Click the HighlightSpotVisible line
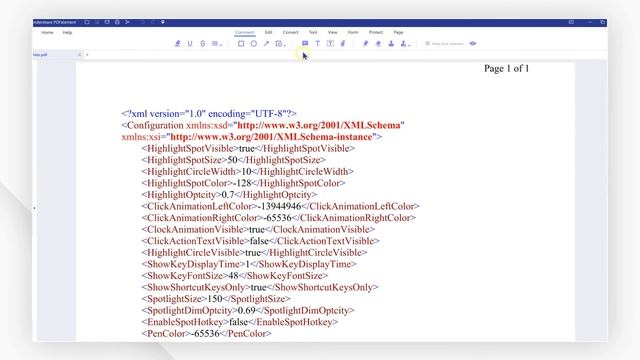 (248, 149)
